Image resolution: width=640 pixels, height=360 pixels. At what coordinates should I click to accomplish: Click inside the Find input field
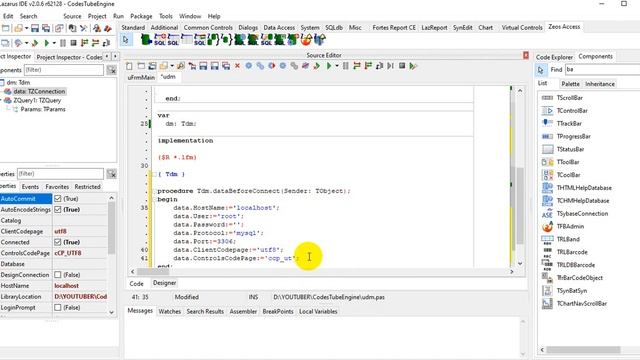click(602, 70)
